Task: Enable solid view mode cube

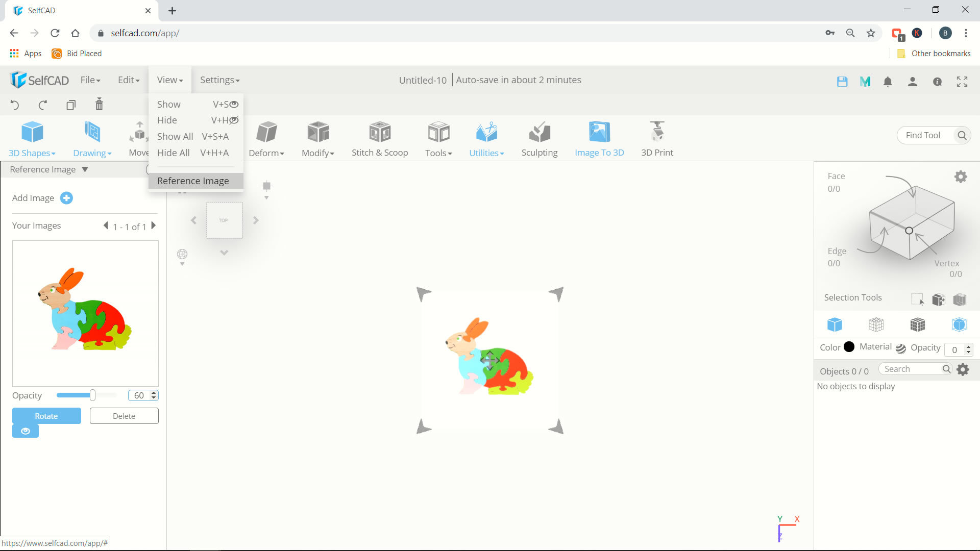Action: point(835,324)
